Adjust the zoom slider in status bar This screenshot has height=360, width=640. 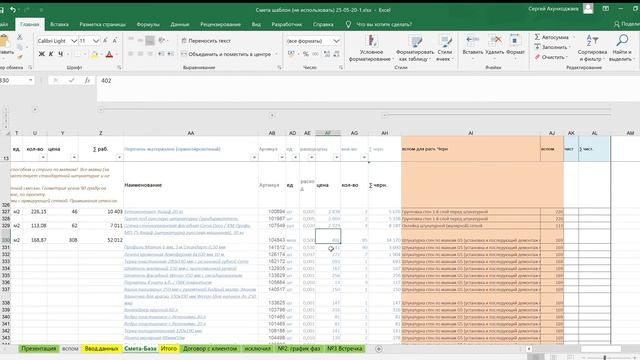tap(605, 357)
